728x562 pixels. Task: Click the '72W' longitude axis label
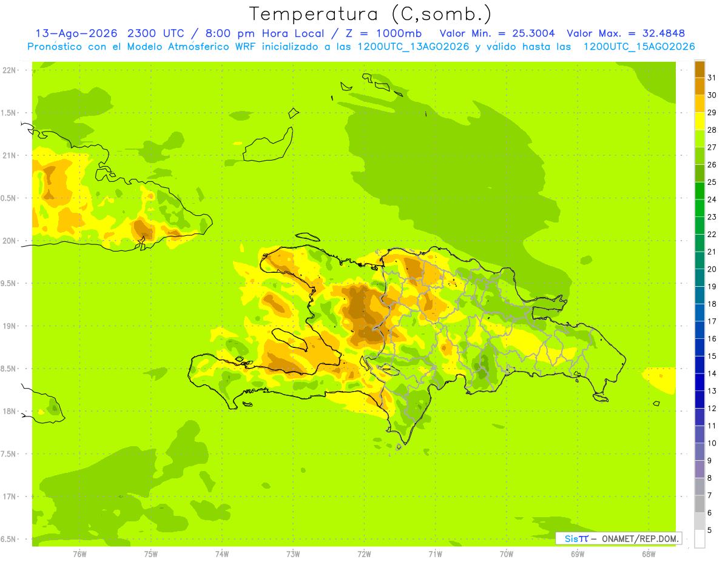364,555
